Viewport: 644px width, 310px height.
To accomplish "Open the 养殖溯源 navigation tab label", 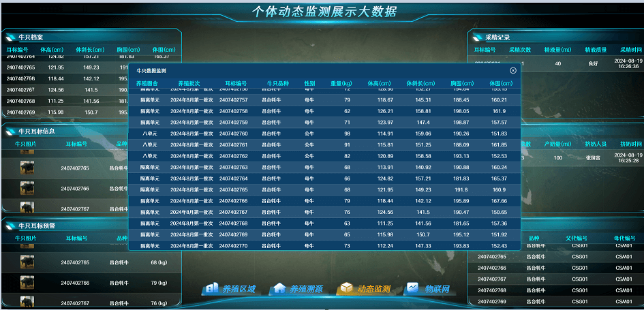I will click(305, 290).
